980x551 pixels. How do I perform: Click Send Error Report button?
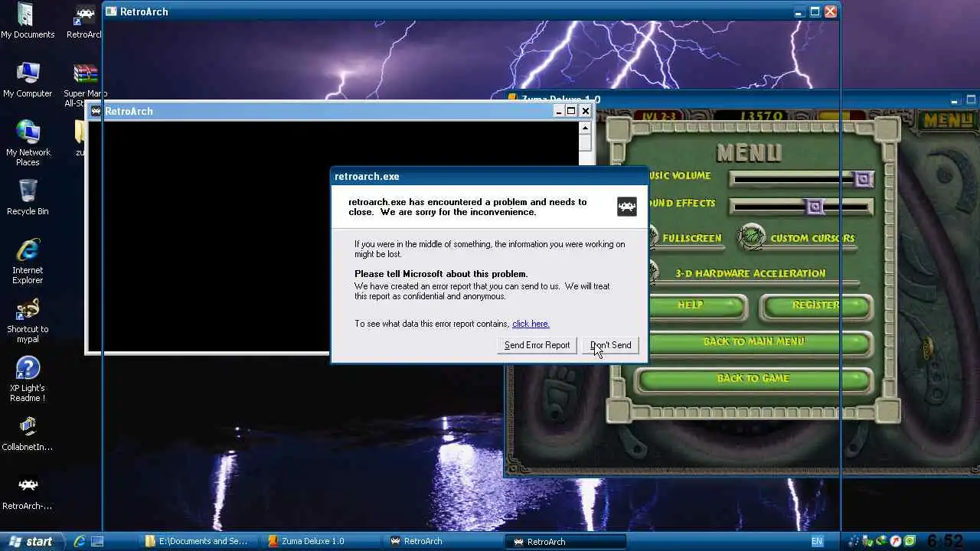(x=537, y=345)
